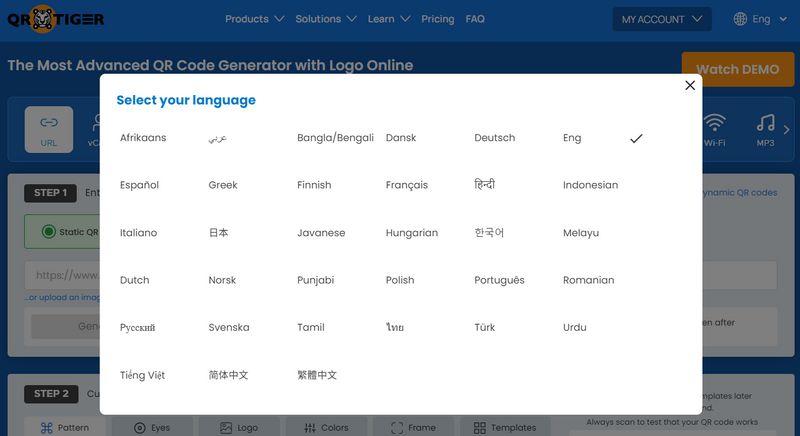Choose Finnish language
Screen dimensions: 800x436
click(x=314, y=185)
